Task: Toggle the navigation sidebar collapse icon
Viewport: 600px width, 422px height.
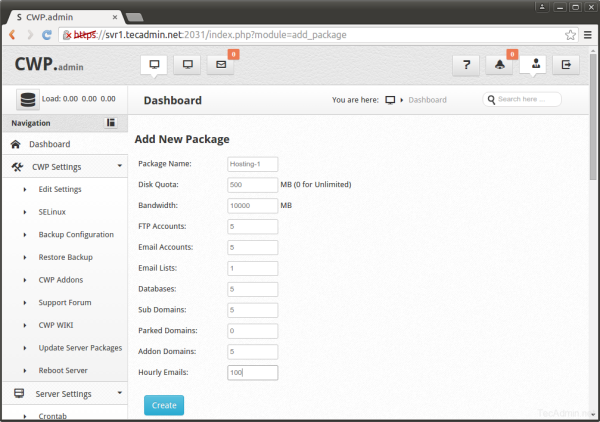Action: point(111,123)
